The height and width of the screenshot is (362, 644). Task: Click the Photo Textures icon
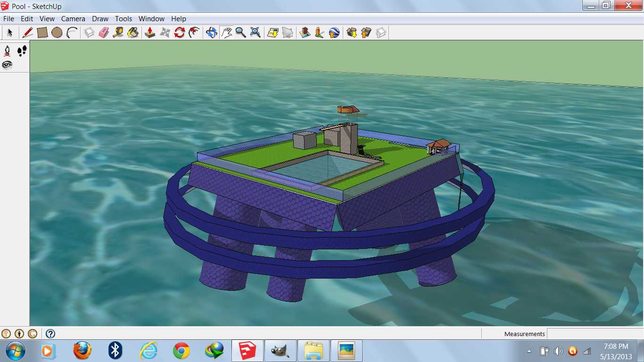pyautogui.click(x=319, y=33)
